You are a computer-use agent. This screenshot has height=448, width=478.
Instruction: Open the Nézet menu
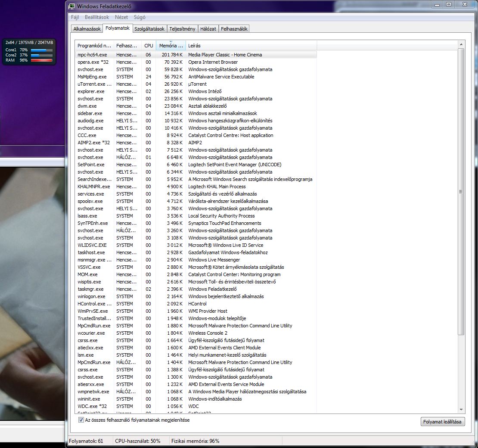tap(121, 17)
